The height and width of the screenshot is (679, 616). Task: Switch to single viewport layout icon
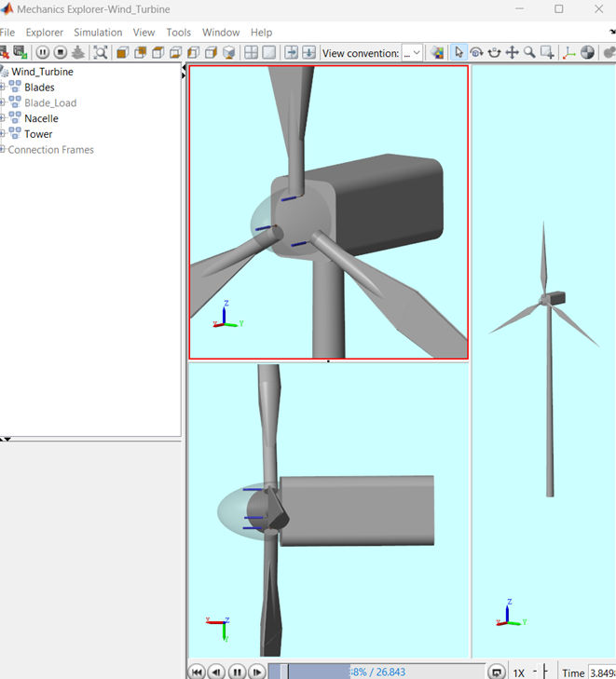click(x=269, y=53)
